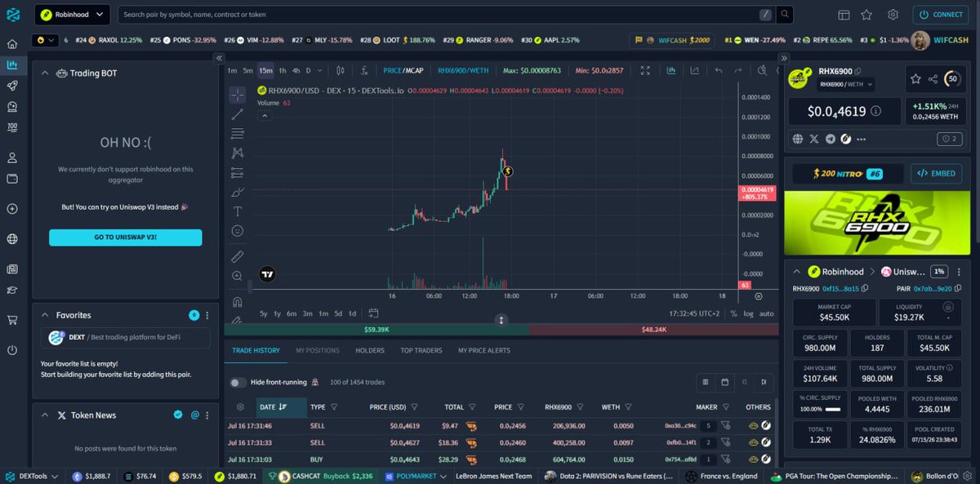Click the EMBED button
This screenshot has height=484, width=980.
(937, 173)
